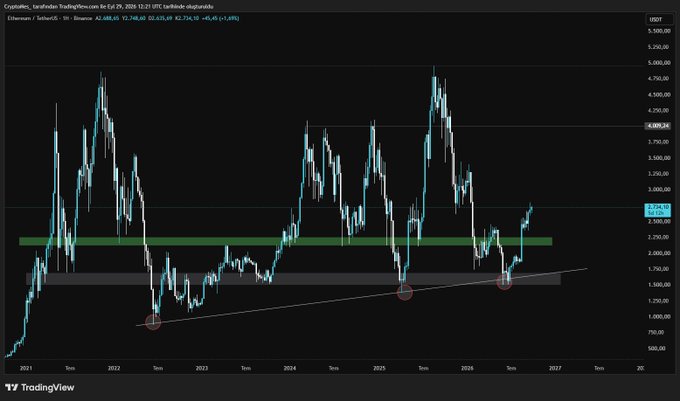
Task: Click the 1.500,00 price scale label
Action: pyautogui.click(x=658, y=285)
